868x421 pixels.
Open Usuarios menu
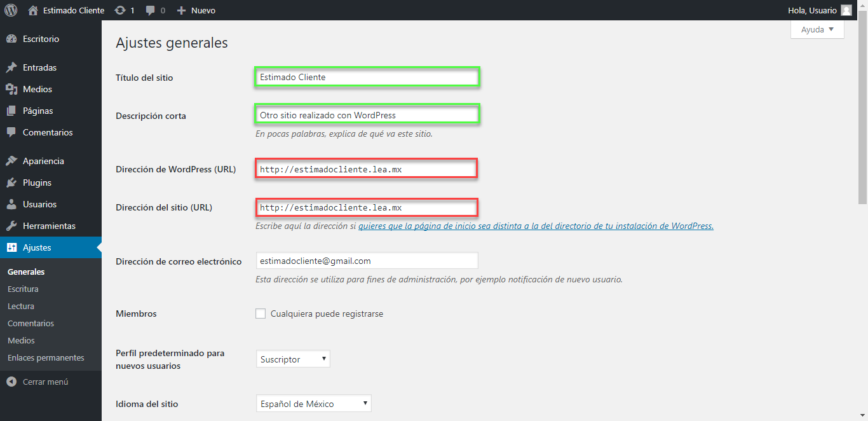pyautogui.click(x=51, y=204)
